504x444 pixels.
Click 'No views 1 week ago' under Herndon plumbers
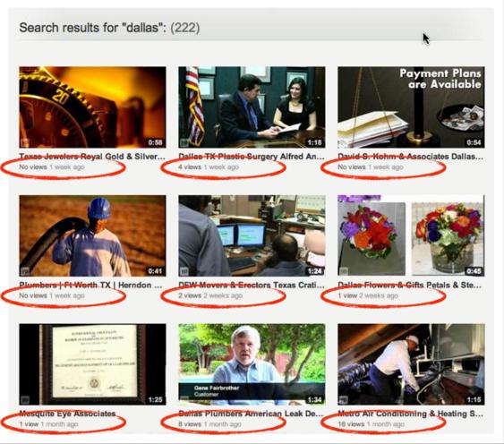52,295
